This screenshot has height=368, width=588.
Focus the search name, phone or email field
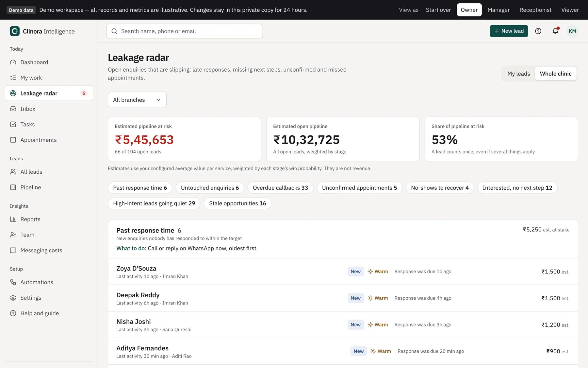(x=184, y=31)
